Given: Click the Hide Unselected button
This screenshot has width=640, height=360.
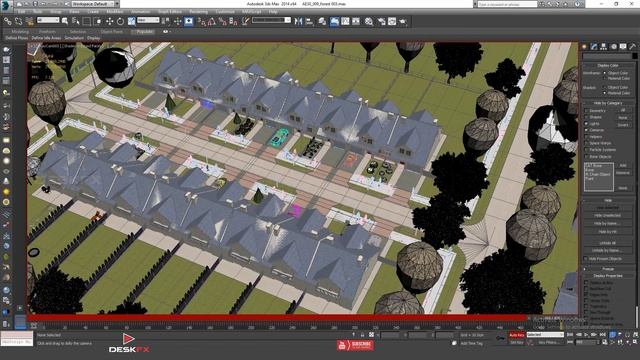Looking at the screenshot, I should pyautogui.click(x=607, y=216).
